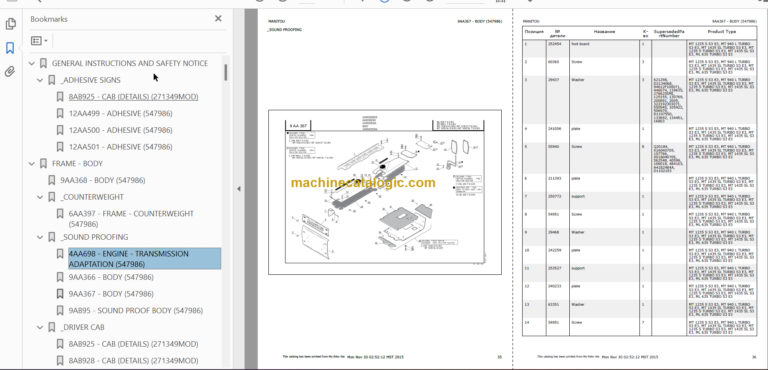Screen dimensions: 768x370
Task: Open the Attachments paperclip panel
Action: tap(10, 72)
